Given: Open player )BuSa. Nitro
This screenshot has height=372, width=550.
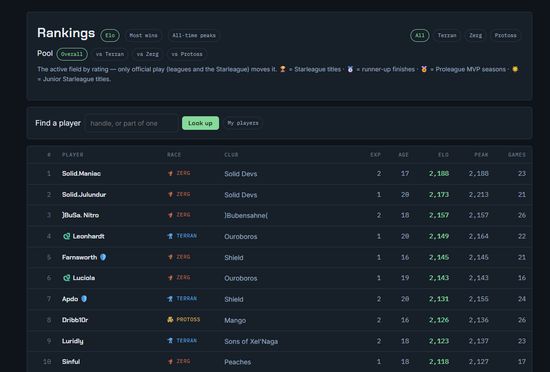Looking at the screenshot, I should click(80, 215).
